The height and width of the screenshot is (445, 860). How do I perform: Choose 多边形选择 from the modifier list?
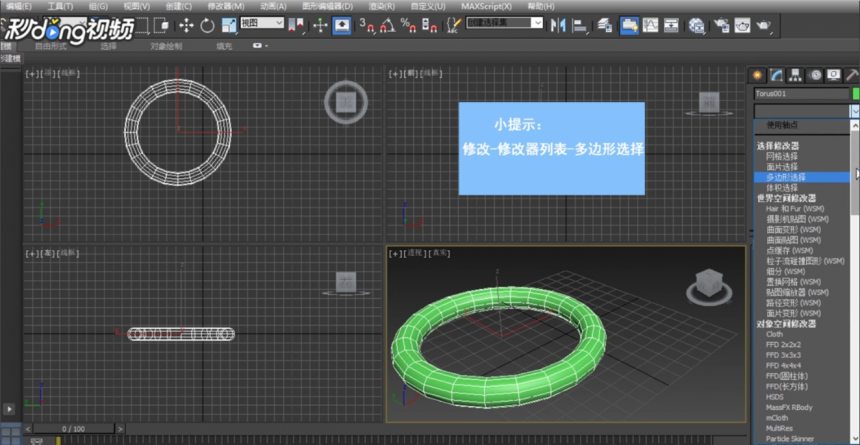click(x=802, y=177)
